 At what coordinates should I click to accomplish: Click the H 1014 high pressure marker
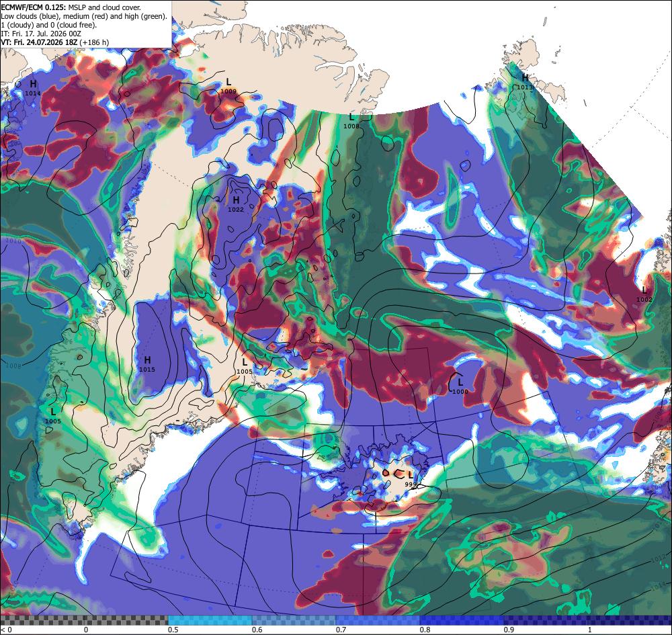(33, 87)
